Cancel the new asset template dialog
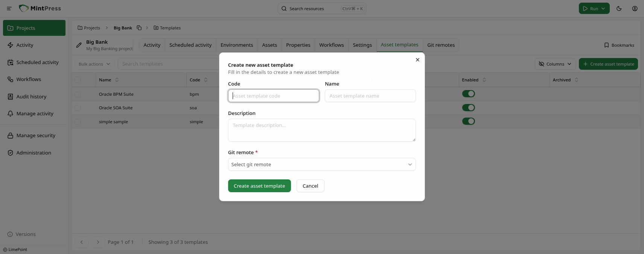Screen dimensions: 644x254 click(x=310, y=186)
